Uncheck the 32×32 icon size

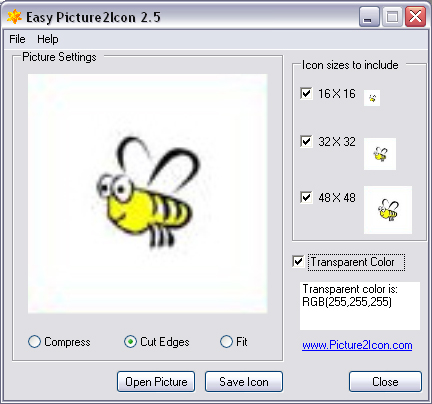[306, 141]
